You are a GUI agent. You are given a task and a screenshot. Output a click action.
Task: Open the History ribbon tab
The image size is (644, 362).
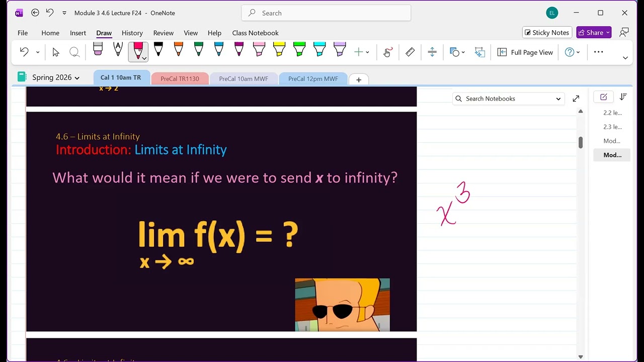[x=132, y=33]
